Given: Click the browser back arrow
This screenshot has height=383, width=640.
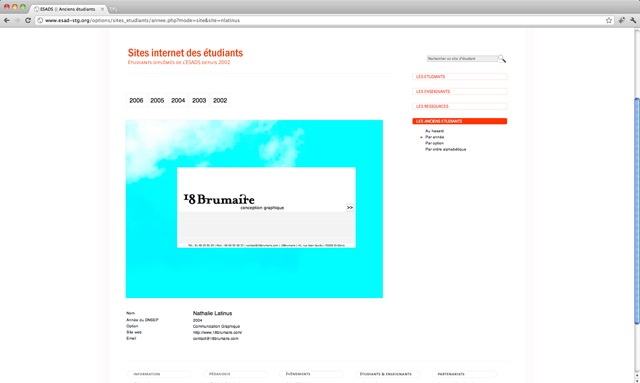Looking at the screenshot, I should pyautogui.click(x=7, y=20).
